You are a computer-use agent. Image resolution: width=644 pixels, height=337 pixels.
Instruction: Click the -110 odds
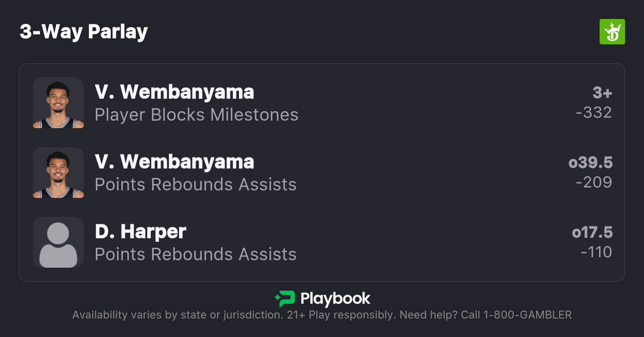(596, 252)
